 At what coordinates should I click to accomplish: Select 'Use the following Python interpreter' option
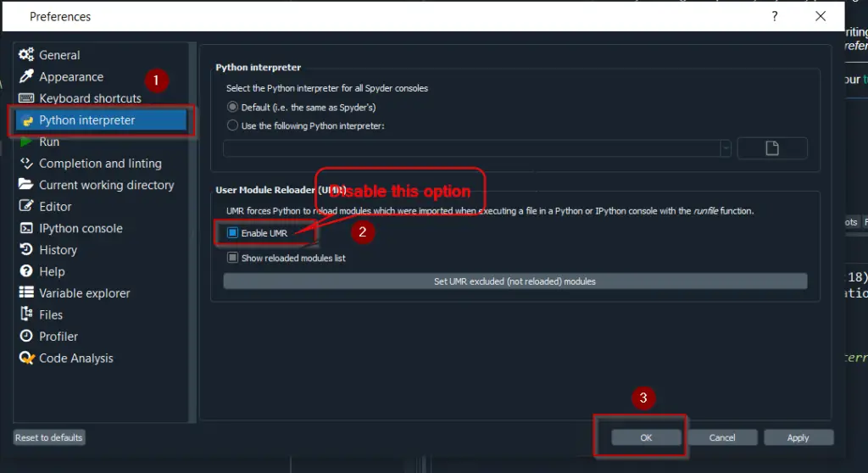click(232, 125)
